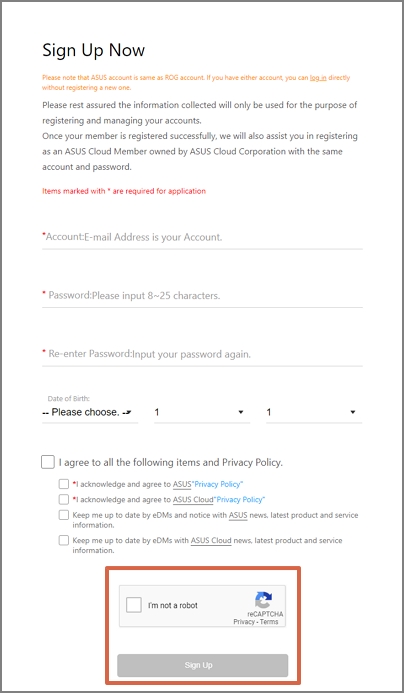Screen dimensions: 404x693
Task: Click the Sign Up button
Action: [x=202, y=665]
